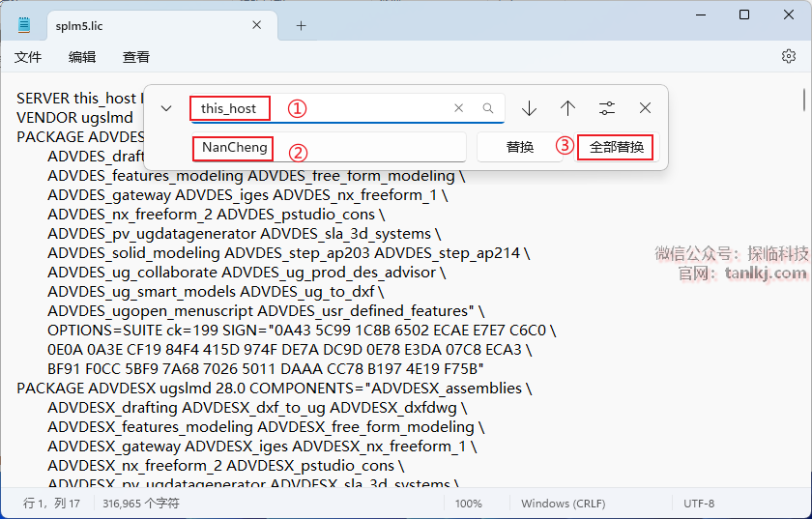Focus the replace field containing NanCheng

pos(329,147)
